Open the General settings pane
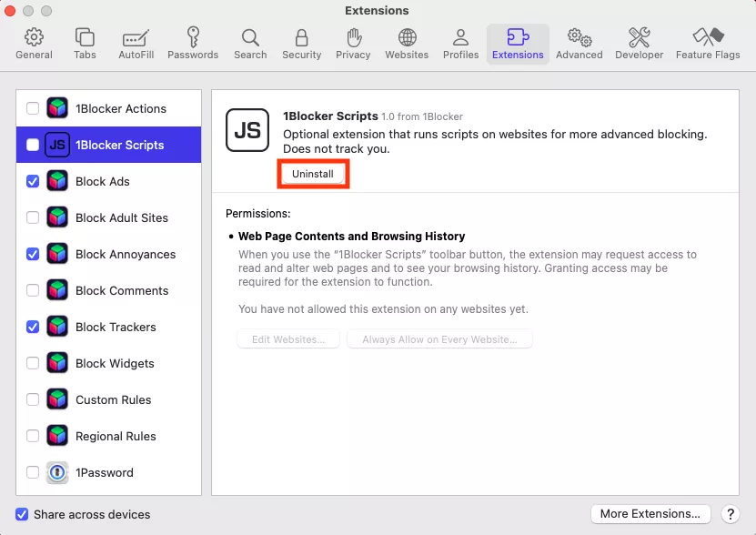This screenshot has width=756, height=535. tap(34, 44)
